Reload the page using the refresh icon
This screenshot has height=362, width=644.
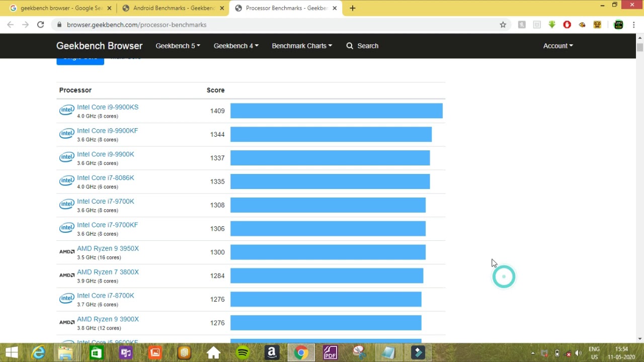41,25
